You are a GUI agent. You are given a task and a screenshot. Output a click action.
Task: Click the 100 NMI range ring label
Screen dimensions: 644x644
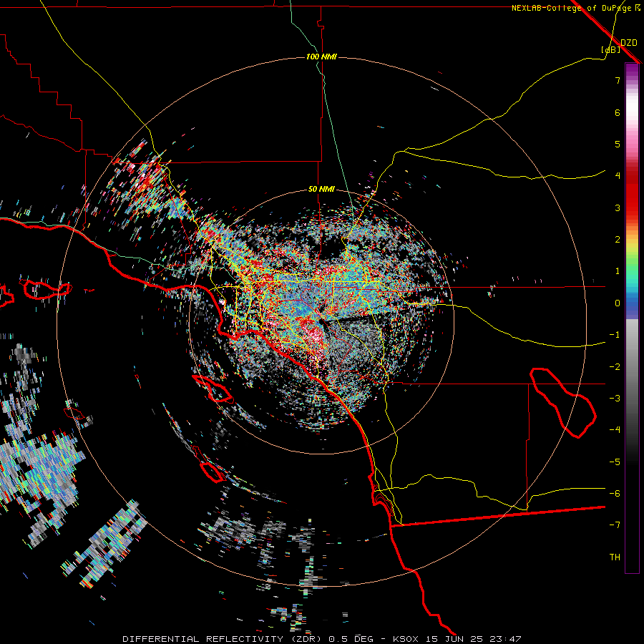(x=321, y=57)
